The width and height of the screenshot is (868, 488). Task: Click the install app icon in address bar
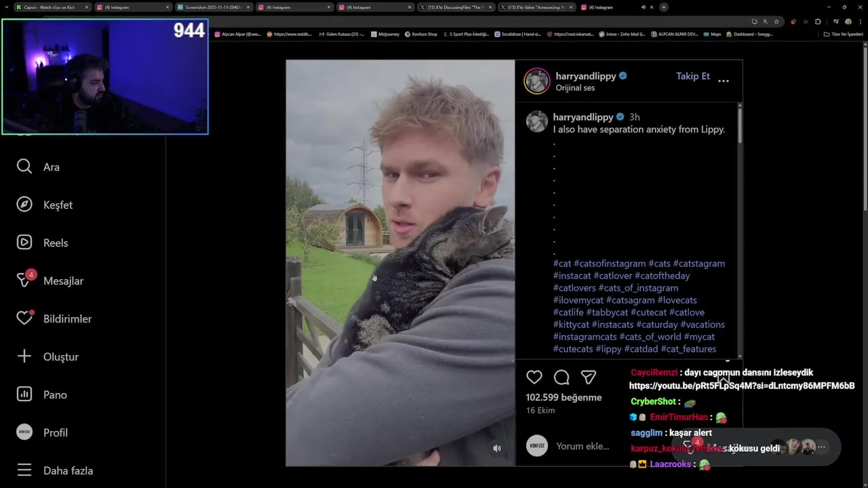[x=754, y=22]
